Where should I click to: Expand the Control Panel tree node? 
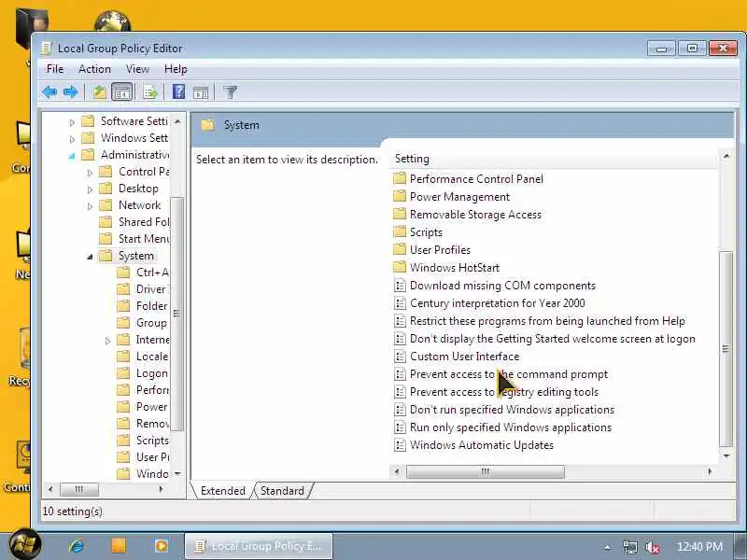(90, 173)
